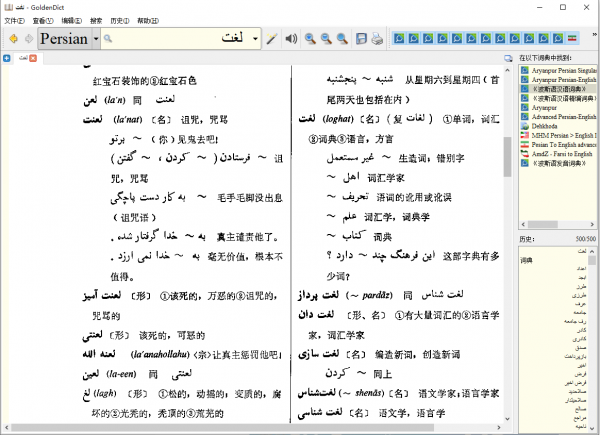The image size is (600, 435).
Task: Select MHM Persian > English dictionary
Action: [x=558, y=135]
